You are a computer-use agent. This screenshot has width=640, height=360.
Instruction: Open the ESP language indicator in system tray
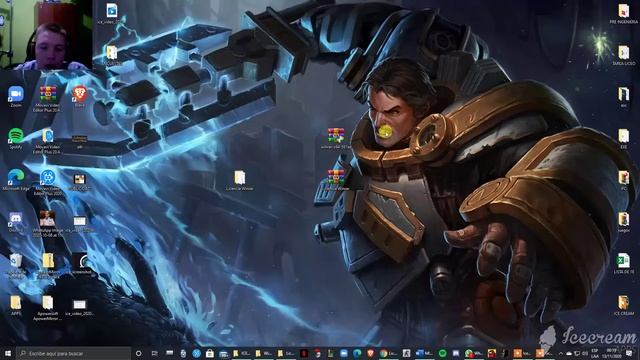click(x=595, y=353)
